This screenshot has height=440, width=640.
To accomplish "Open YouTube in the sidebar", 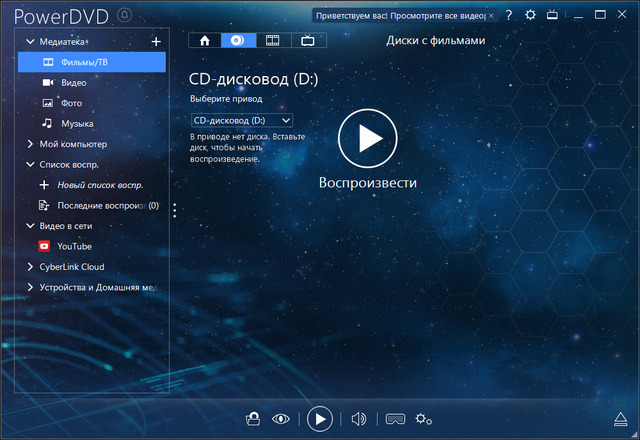I will click(x=74, y=246).
